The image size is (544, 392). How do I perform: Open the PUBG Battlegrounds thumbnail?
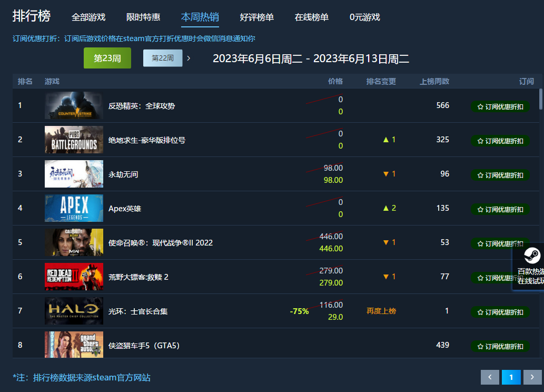click(74, 140)
